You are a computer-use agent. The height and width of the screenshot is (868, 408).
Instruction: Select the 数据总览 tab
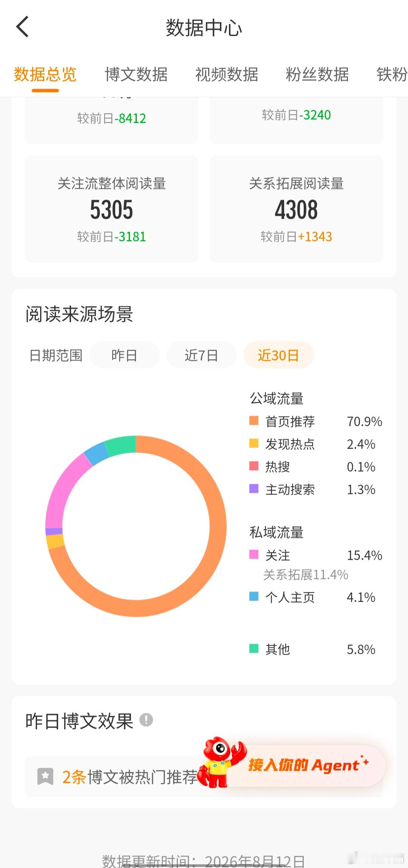[45, 74]
